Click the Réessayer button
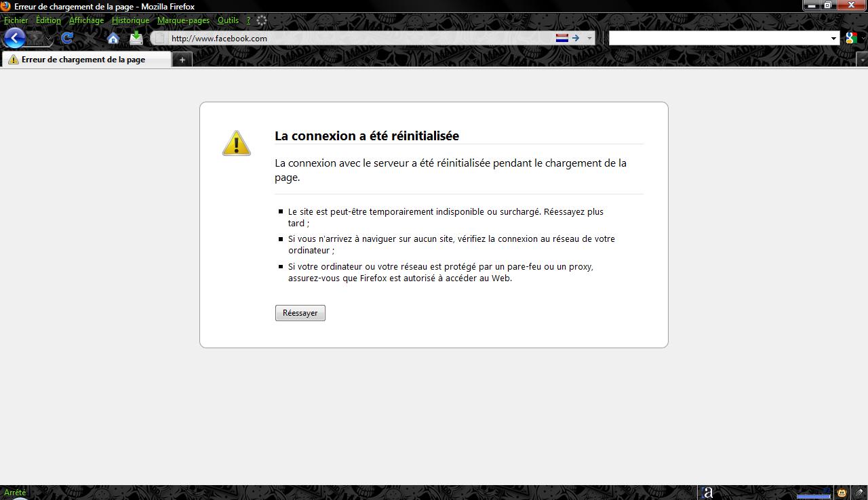The image size is (868, 500). click(300, 313)
